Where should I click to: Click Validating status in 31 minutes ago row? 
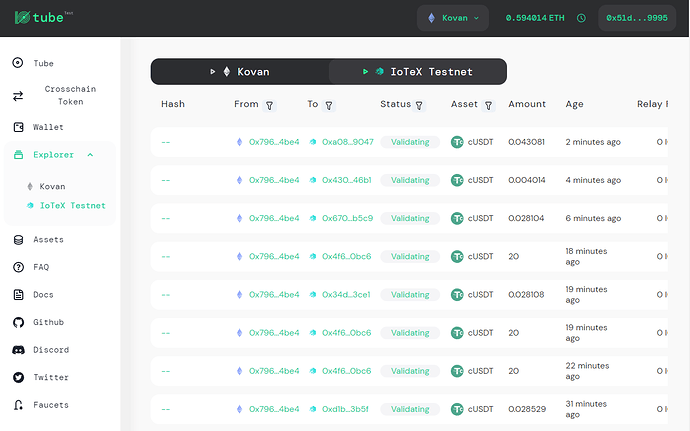coord(410,409)
